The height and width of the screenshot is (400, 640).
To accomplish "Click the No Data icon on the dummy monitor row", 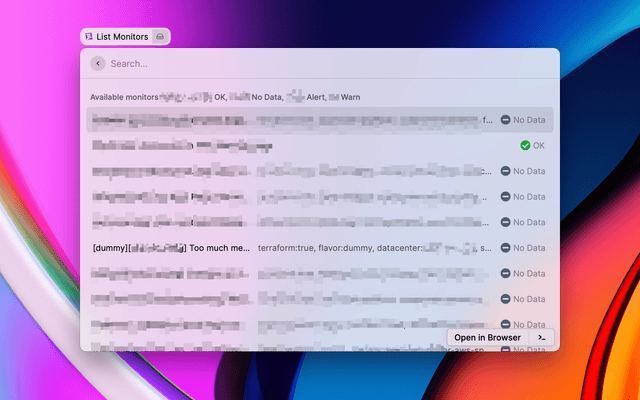I will coord(506,248).
